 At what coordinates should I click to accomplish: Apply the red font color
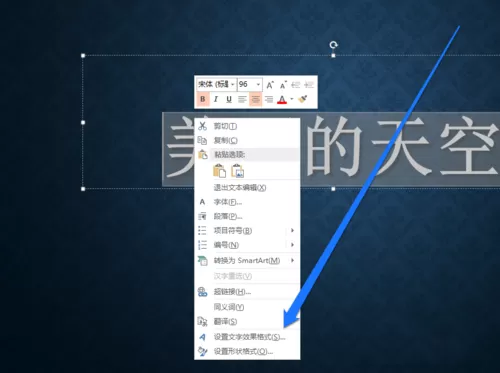[x=282, y=99]
